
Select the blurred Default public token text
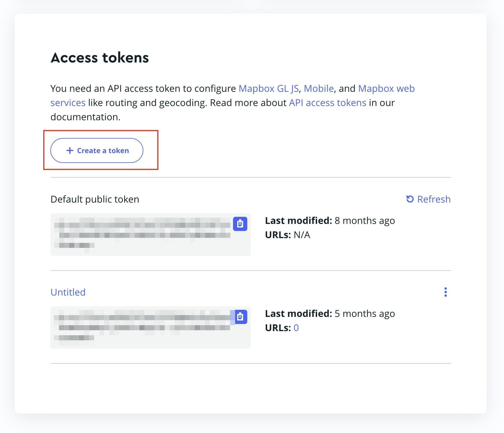point(142,233)
